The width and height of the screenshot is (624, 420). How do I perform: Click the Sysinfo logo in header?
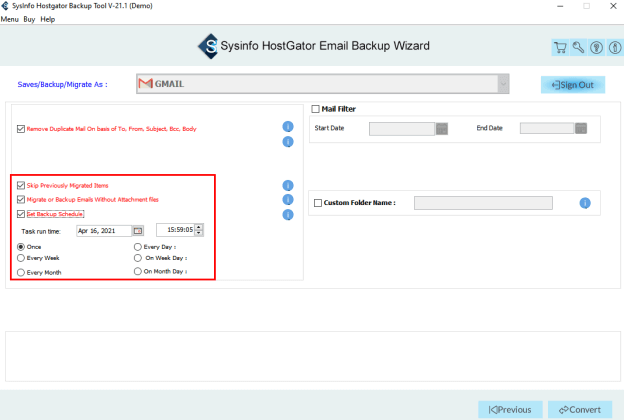click(209, 46)
